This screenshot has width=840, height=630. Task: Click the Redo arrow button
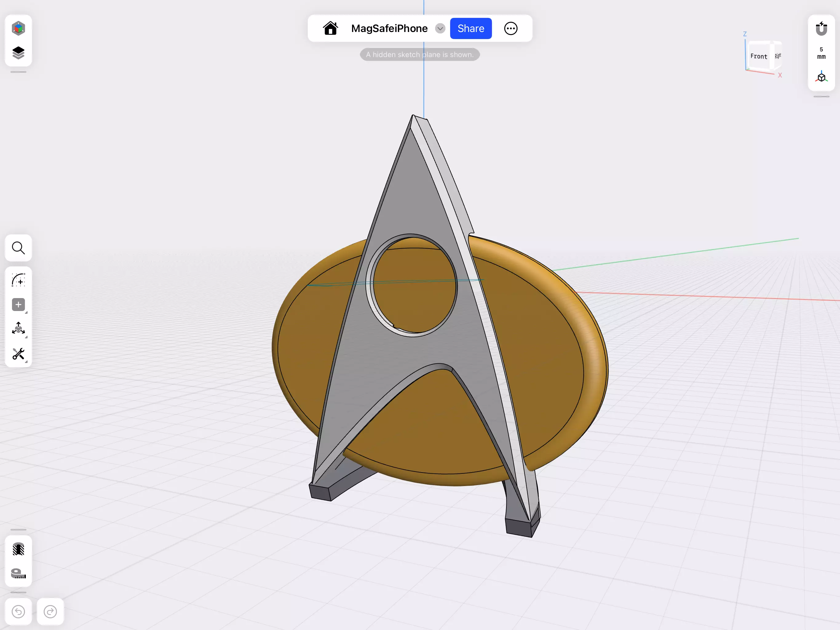50,611
